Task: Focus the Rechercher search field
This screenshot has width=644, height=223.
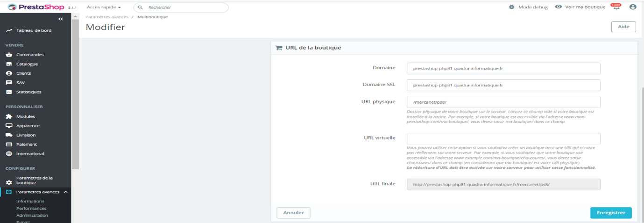Action: click(x=181, y=7)
